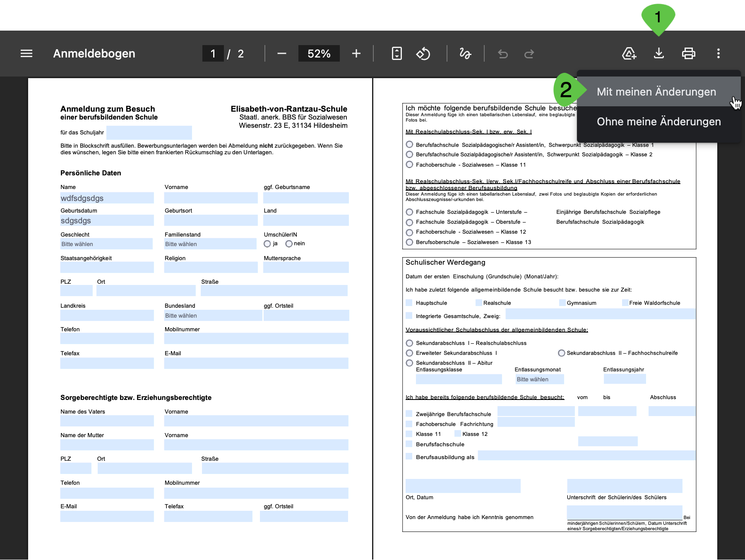Click the fit to page icon
Viewport: 745px width, 560px height.
397,53
